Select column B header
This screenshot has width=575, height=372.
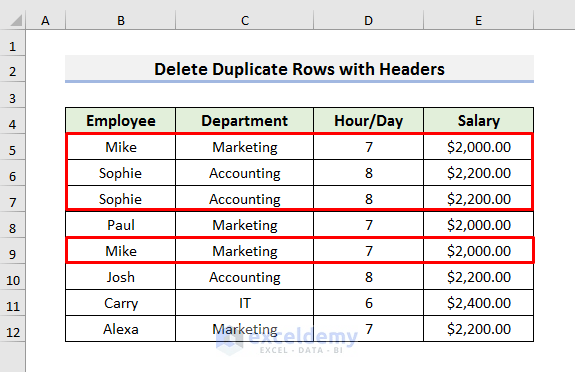[x=121, y=20]
